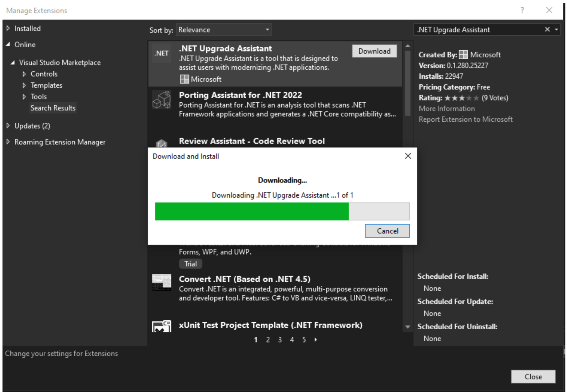
Task: Click the Installs: 22947 text
Action: [441, 76]
